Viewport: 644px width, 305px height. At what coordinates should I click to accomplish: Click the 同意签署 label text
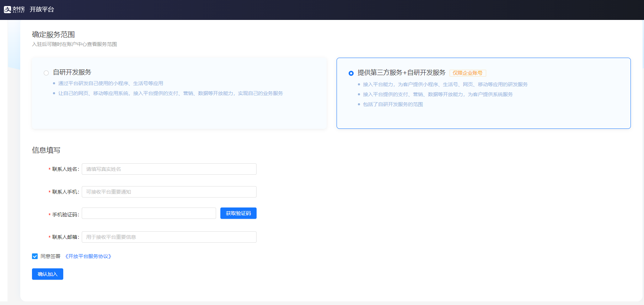50,256
